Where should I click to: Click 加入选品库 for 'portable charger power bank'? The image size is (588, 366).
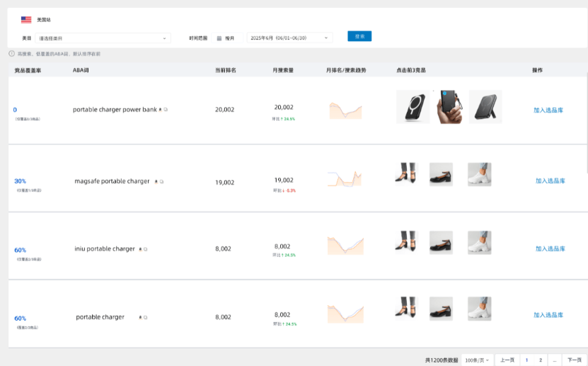click(548, 110)
